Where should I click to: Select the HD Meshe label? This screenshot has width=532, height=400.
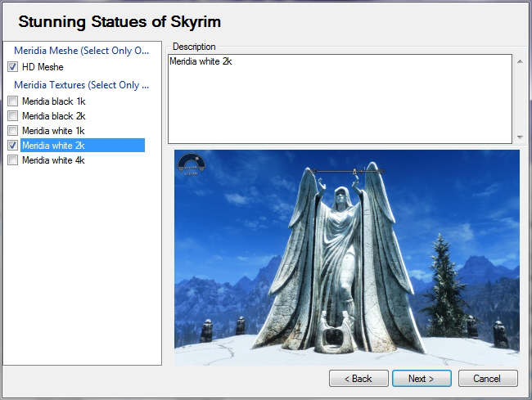43,67
